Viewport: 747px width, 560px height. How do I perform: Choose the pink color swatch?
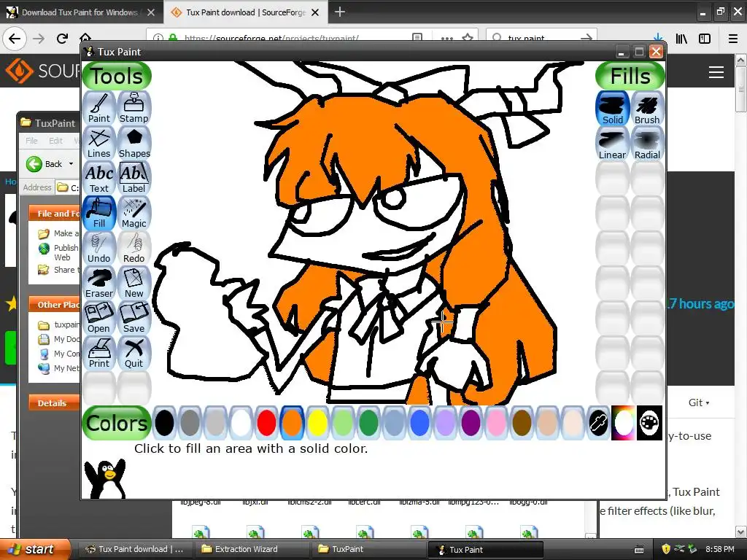496,422
